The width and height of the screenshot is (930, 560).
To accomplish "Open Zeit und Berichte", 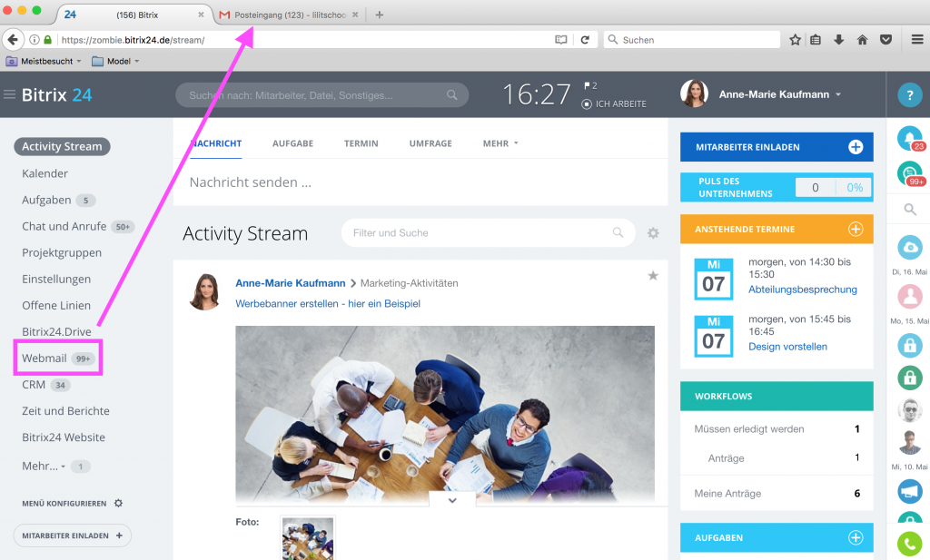I will click(65, 411).
